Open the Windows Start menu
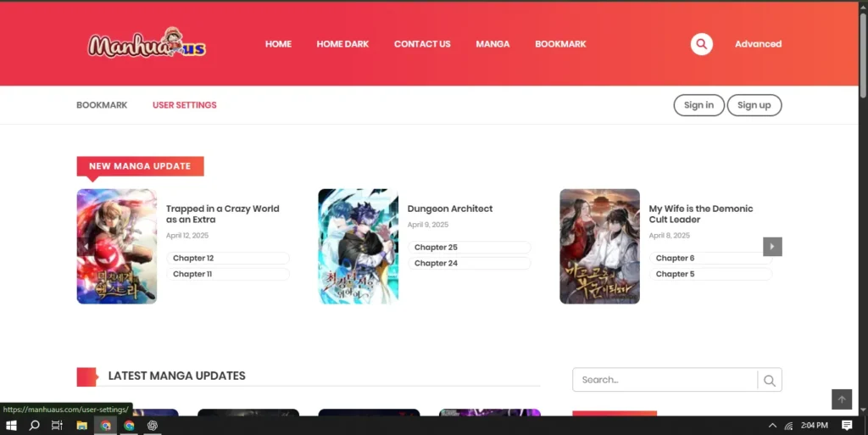This screenshot has height=435, width=868. (12, 426)
